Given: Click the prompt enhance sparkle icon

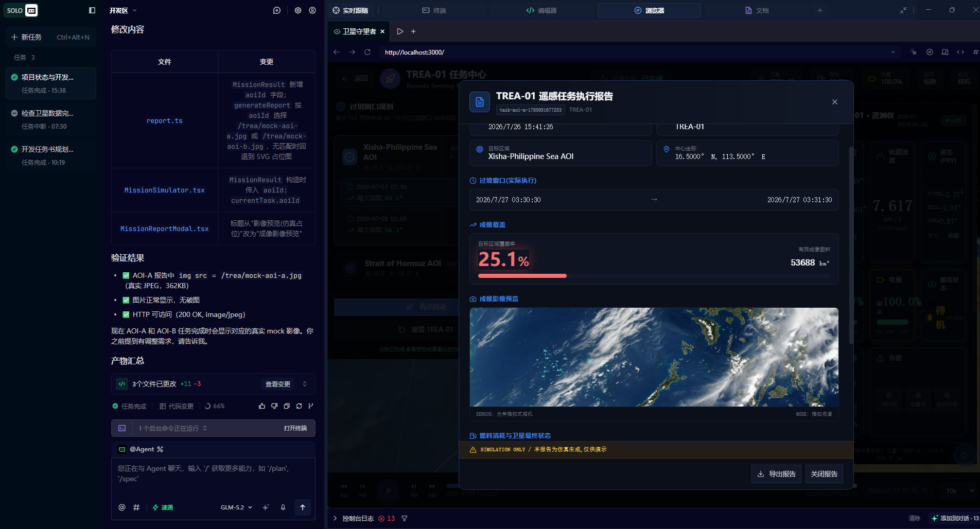Looking at the screenshot, I should pos(266,507).
